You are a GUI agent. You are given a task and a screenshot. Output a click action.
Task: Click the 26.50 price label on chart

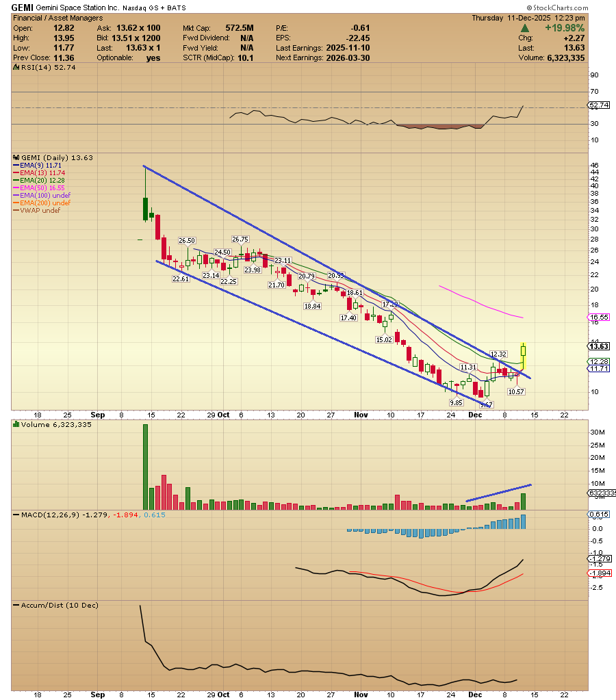[187, 241]
